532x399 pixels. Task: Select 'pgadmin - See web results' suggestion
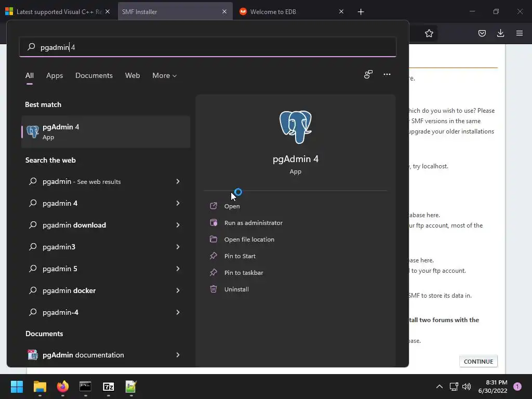82,181
